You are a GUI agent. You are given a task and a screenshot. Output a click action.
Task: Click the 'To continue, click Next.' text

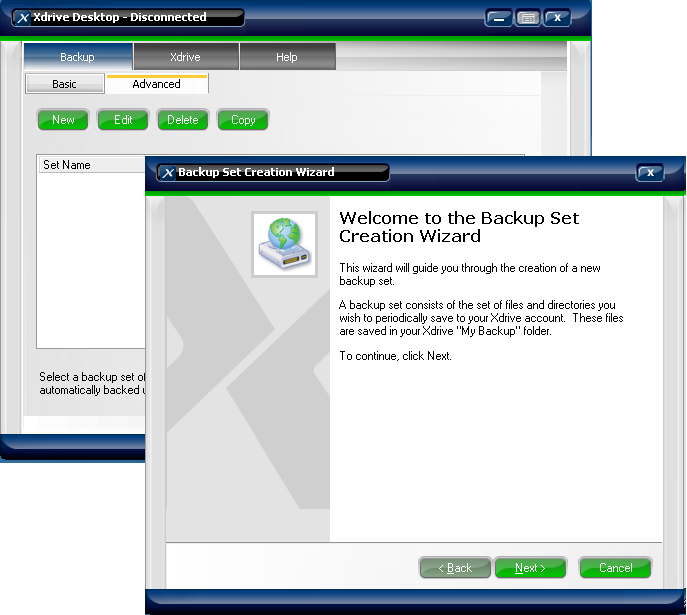click(x=395, y=356)
